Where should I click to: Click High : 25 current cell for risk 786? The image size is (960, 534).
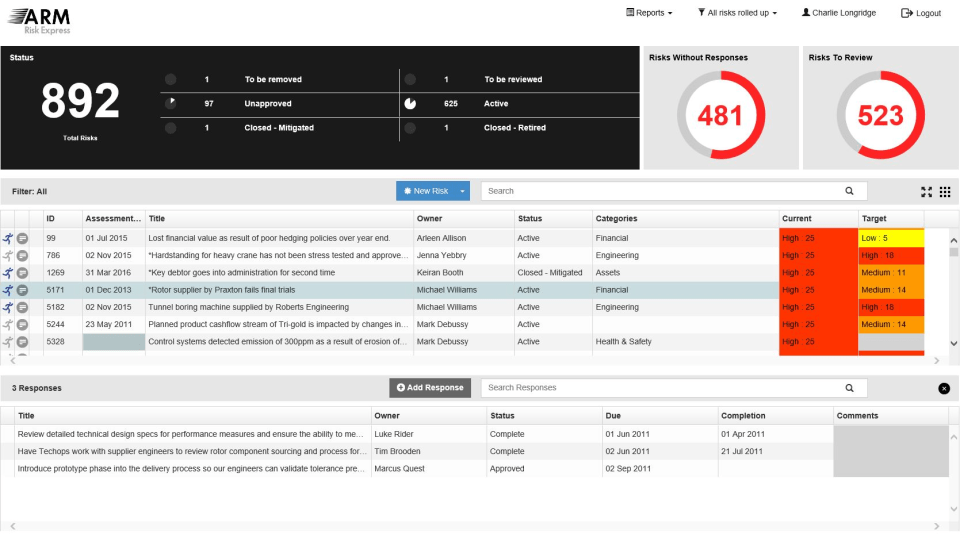[x=819, y=255]
